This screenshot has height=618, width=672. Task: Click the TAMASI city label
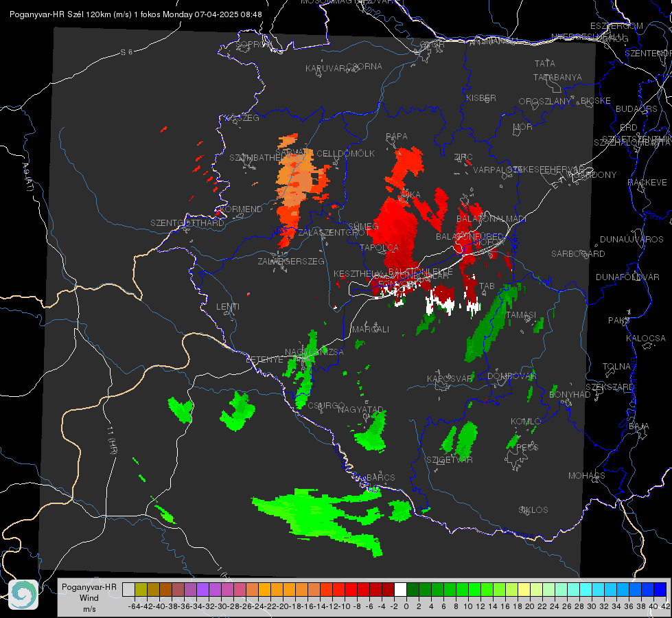pos(521,314)
